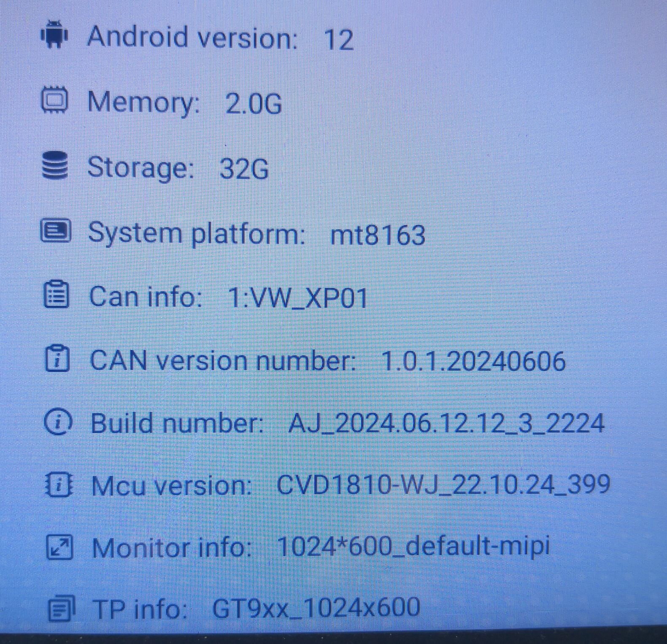Tap the TP info GT9xx_1024x600 value

pos(316,608)
